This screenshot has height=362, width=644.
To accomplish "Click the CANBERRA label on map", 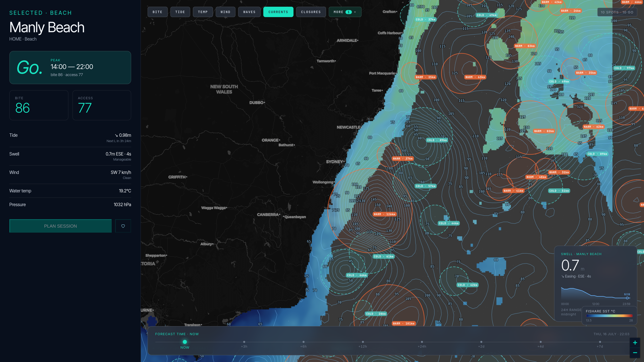I will [x=268, y=215].
